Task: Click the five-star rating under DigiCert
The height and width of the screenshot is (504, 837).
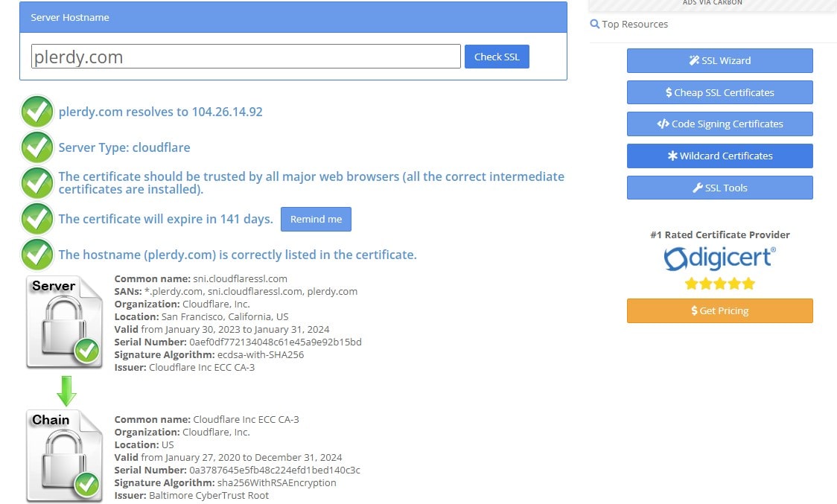Action: [719, 284]
